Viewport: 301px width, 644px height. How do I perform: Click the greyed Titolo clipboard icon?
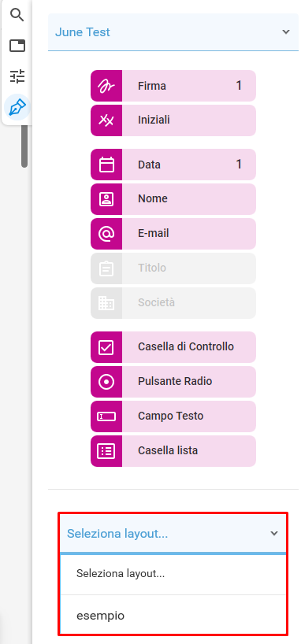pyautogui.click(x=106, y=268)
